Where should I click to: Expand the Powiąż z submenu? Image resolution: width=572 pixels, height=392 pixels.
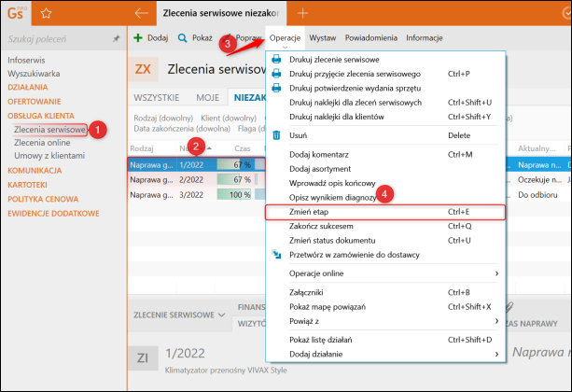[x=385, y=321]
